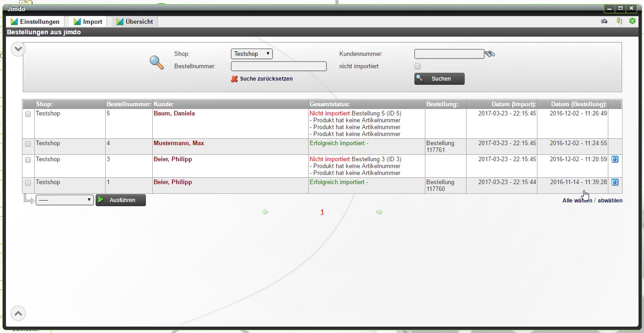Click the 'Erfolgreich importiert -' status in order 4 row
Image resolution: width=644 pixels, height=333 pixels.
tap(339, 143)
